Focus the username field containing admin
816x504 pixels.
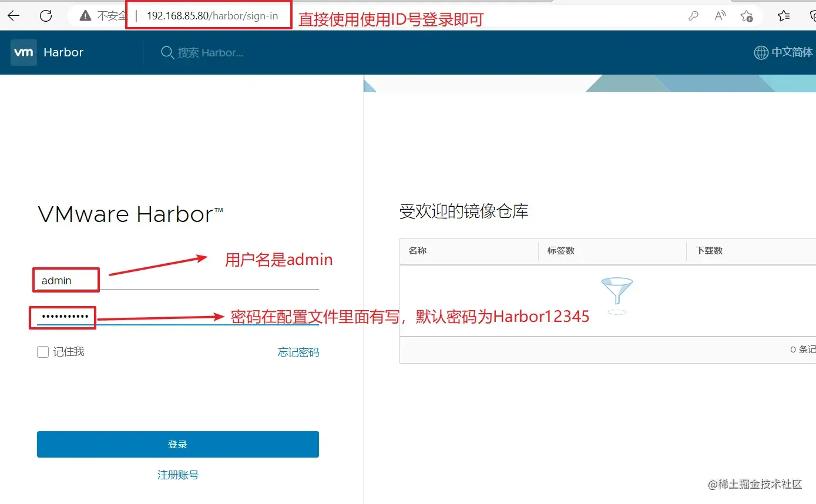coord(178,280)
